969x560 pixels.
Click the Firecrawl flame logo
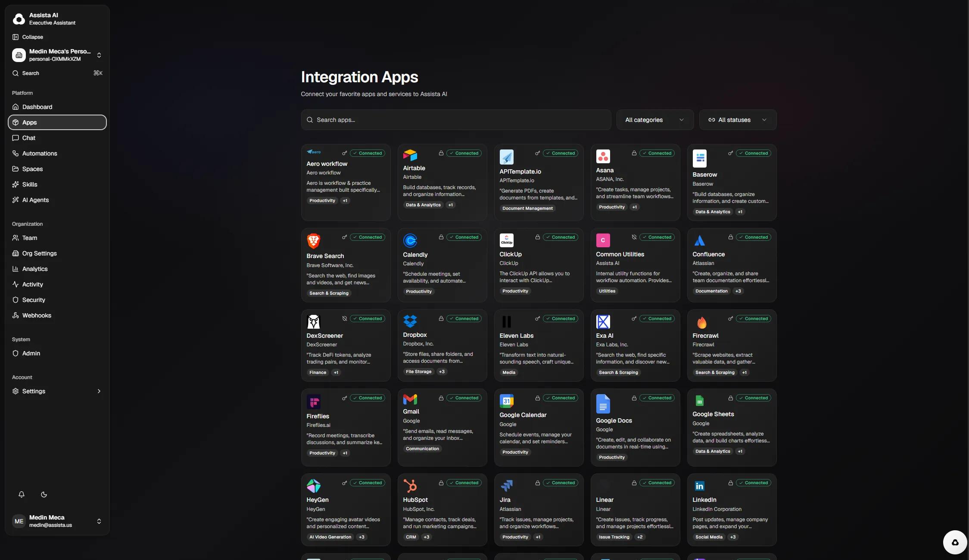[x=701, y=322]
